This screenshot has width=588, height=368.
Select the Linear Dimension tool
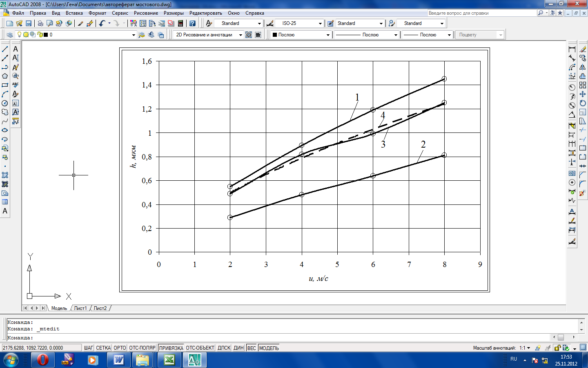[572, 49]
